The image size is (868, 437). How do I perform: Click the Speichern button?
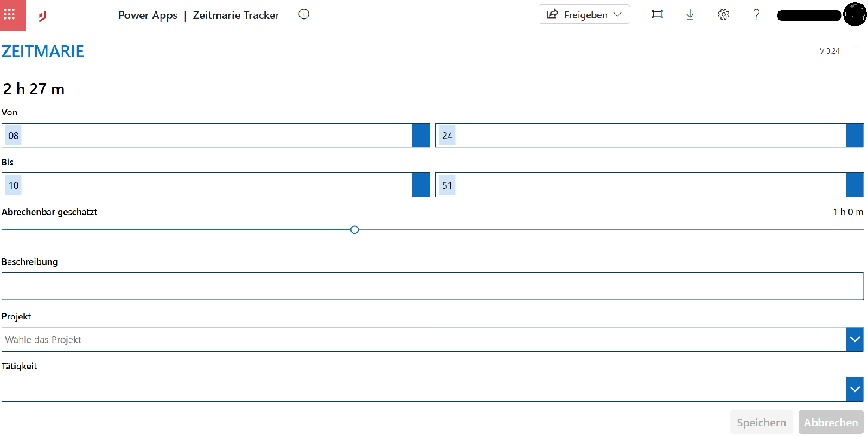(x=762, y=422)
